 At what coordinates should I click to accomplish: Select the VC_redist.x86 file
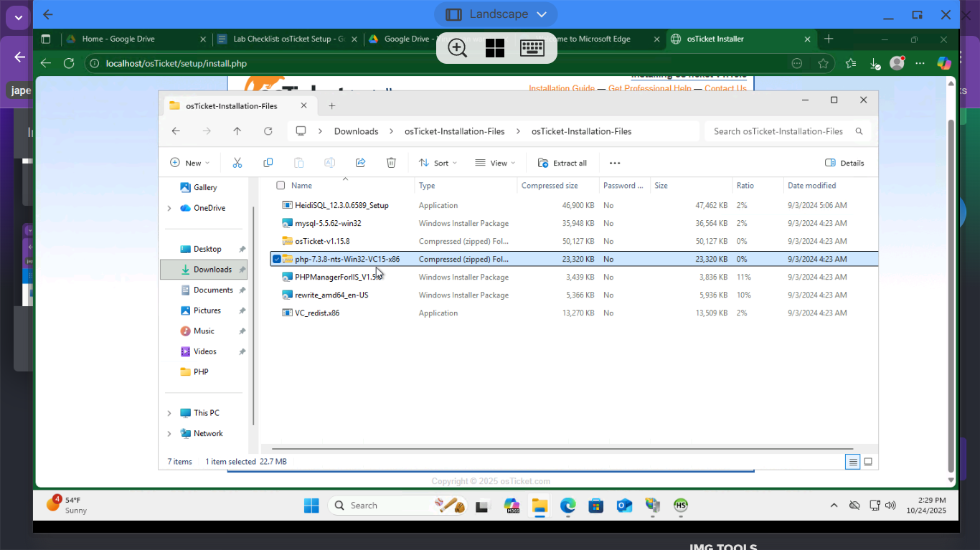(x=317, y=313)
